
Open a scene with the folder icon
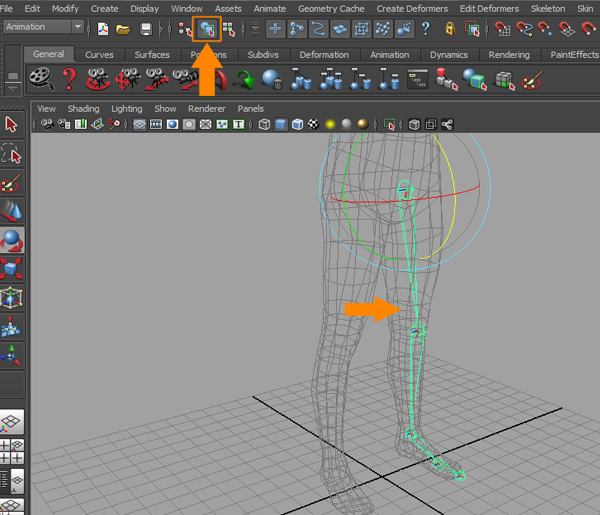(123, 29)
